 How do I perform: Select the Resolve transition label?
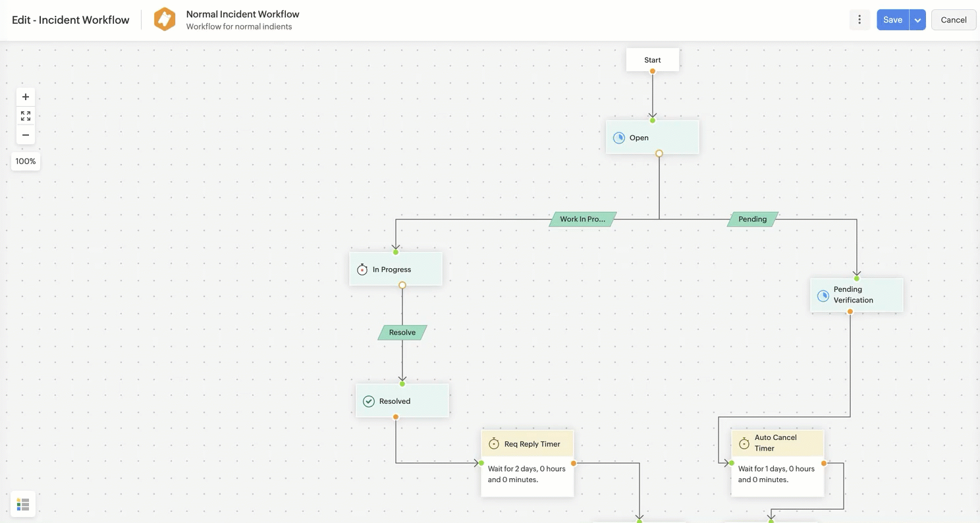coord(402,332)
